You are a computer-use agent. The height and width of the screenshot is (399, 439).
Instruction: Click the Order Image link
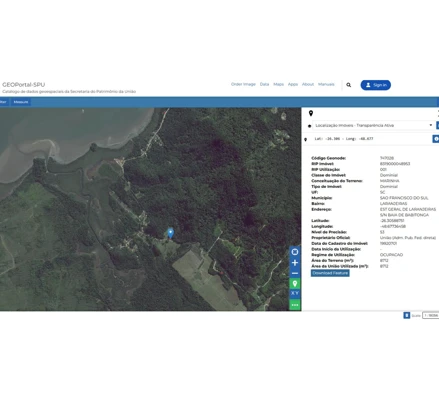coord(243,84)
